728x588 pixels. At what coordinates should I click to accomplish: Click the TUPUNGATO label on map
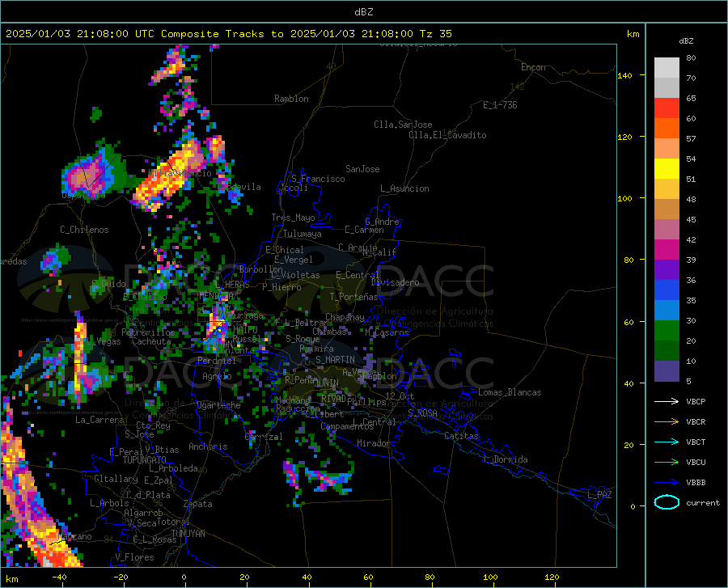145,460
